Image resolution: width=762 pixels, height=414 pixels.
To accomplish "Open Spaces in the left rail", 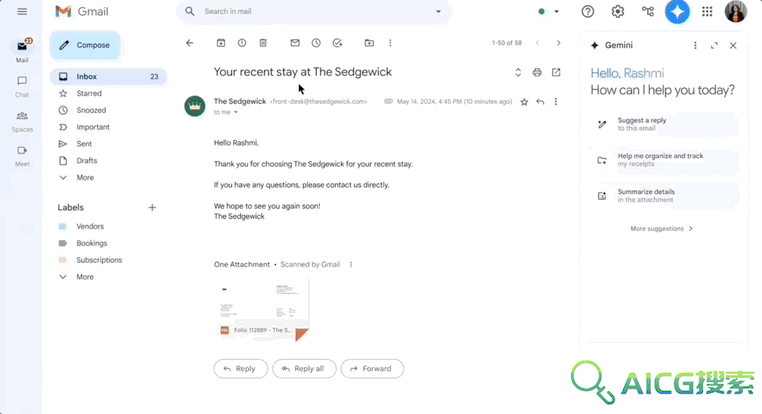I will [x=22, y=121].
